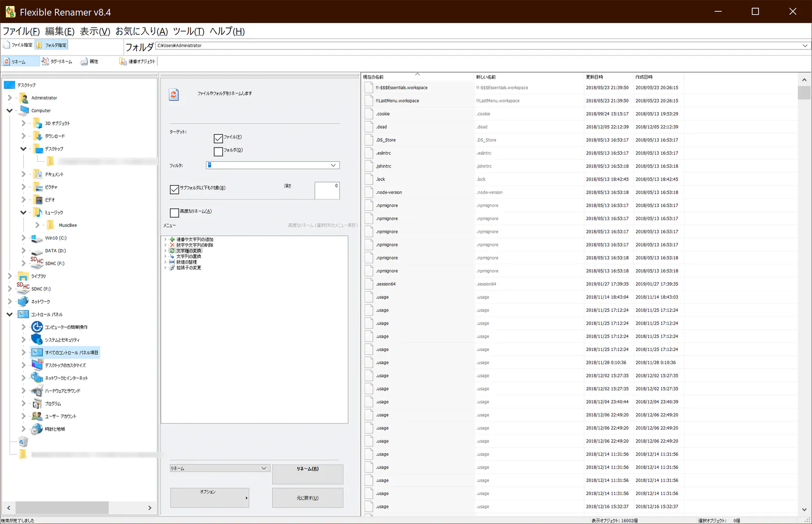Click the folder tree horizontal scrollbar thumb
The image size is (812, 524).
coord(62,507)
